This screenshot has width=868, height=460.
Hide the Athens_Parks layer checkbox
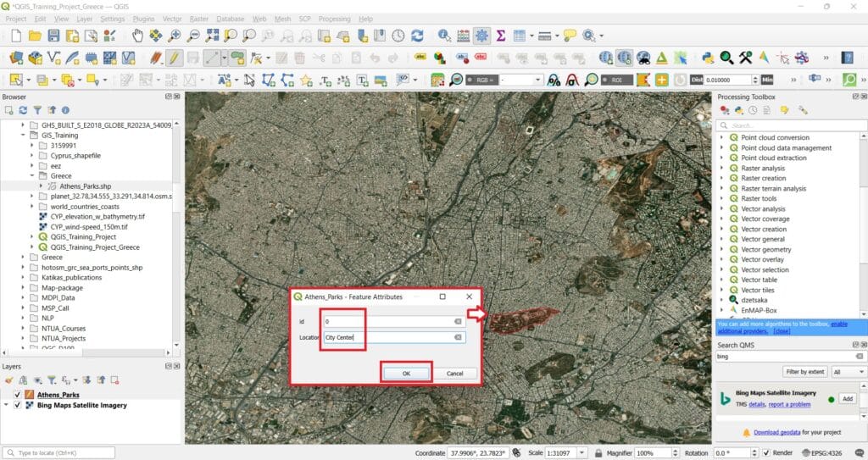click(x=17, y=395)
